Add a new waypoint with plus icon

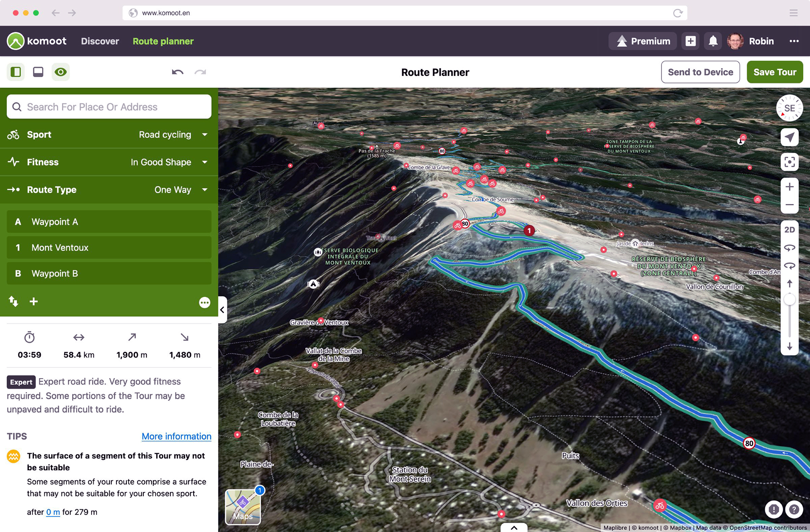34,301
